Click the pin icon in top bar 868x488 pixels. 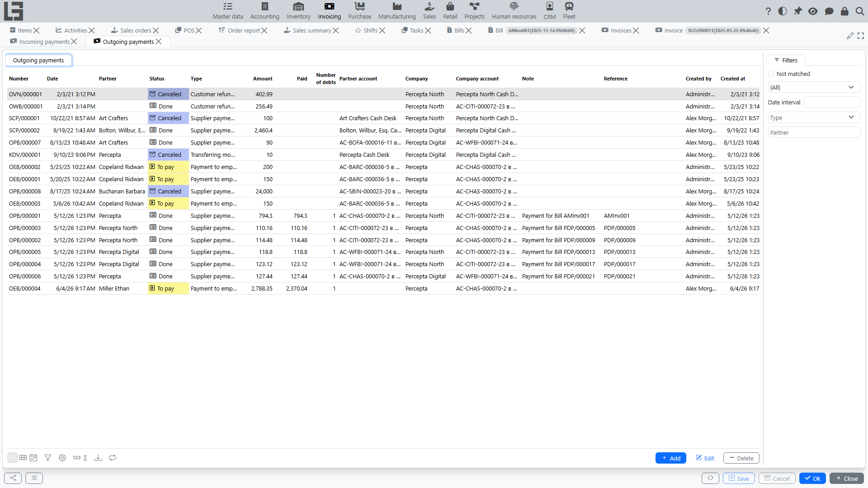pyautogui.click(x=798, y=11)
